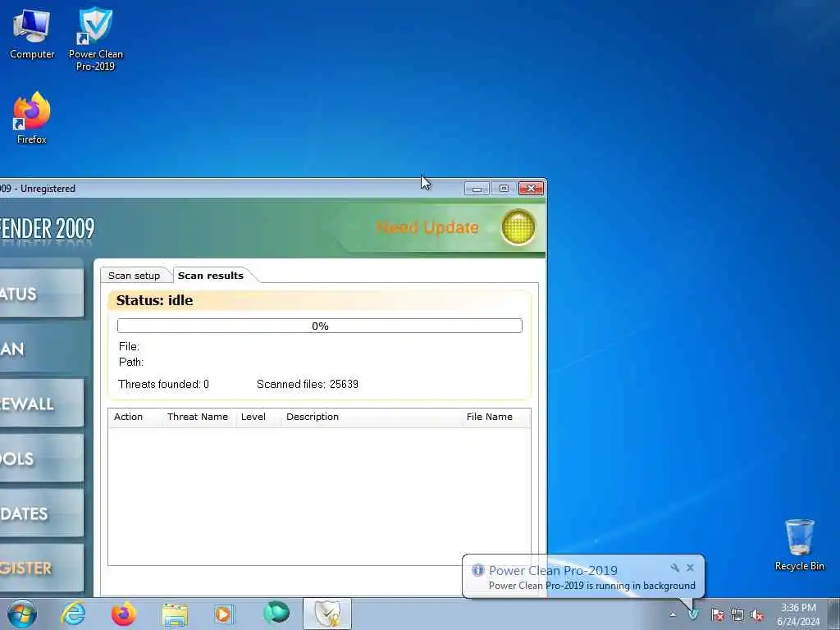The image size is (840, 630).
Task: Click the yellow update indicator light
Action: click(x=518, y=227)
